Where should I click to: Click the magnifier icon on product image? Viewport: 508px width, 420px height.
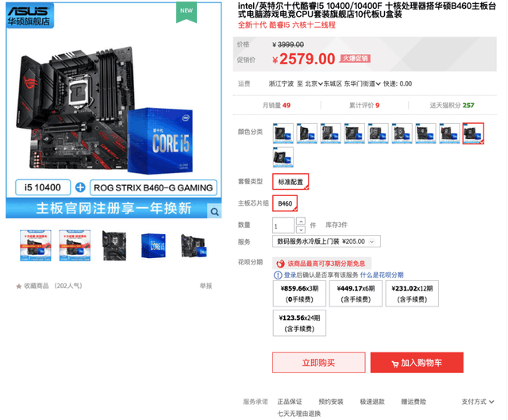(214, 212)
